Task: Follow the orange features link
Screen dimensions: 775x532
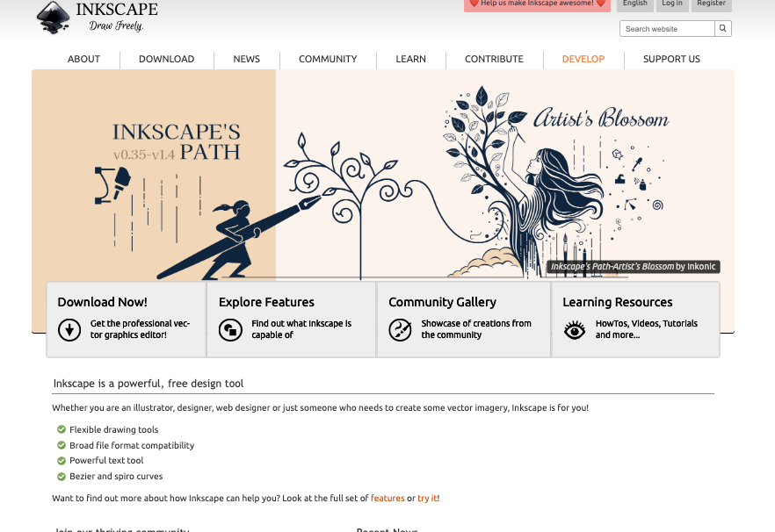Action: point(387,498)
